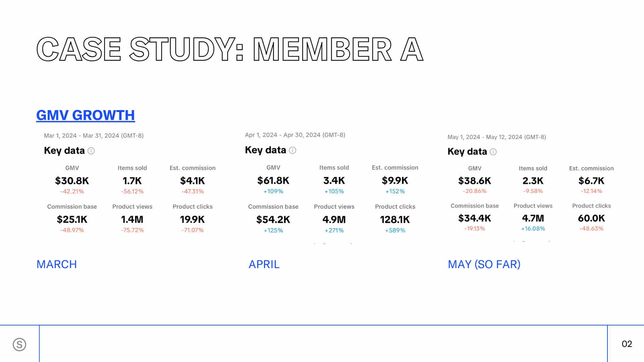This screenshot has height=362, width=644.
Task: Click the $9.9K est. commission value
Action: [x=395, y=181]
